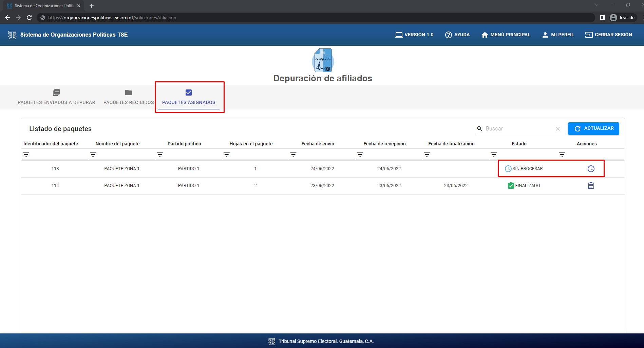Viewport: 644px width, 348px height.
Task: Open filter under Estado column
Action: click(x=494, y=155)
